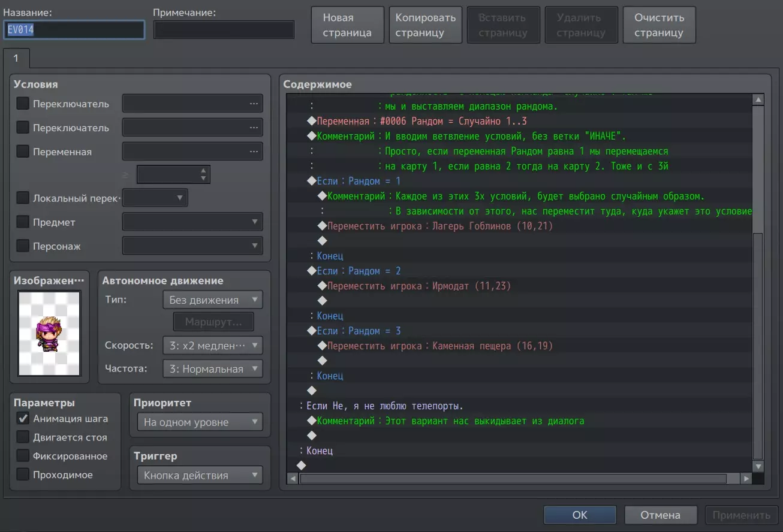
Task: Click the Новая страница button
Action: 347,25
